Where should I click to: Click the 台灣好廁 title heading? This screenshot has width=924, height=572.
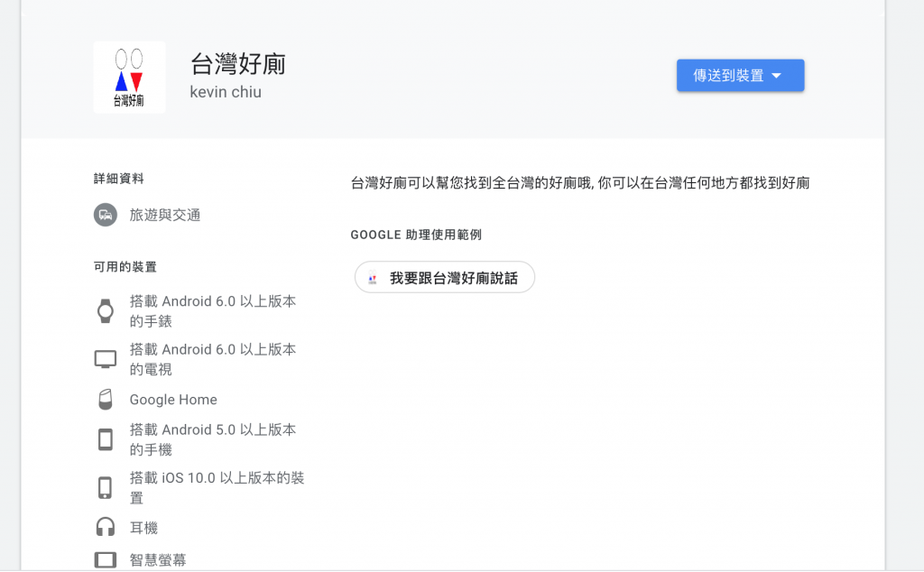point(238,64)
